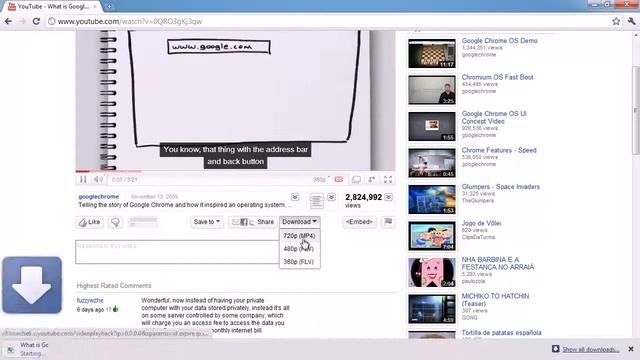640x360 pixels.
Task: Open NHA BARBINA E A FESTANÇA video
Action: [498, 263]
